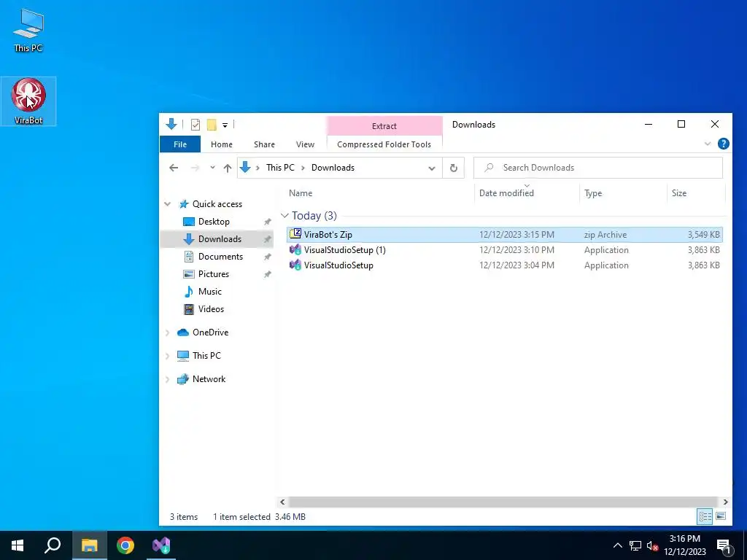Click the ViraBot's Zip archive icon
This screenshot has width=747, height=560.
pyautogui.click(x=295, y=234)
